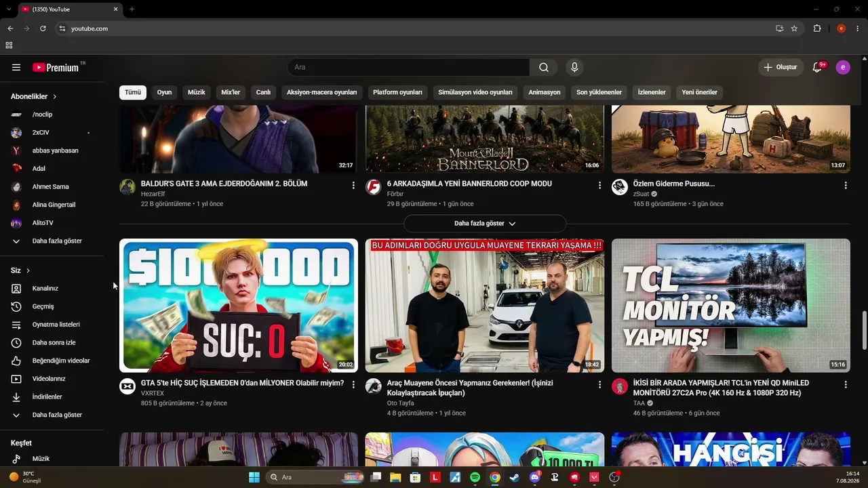This screenshot has height=488, width=868.
Task: Open the Chrome profile avatar
Action: (842, 28)
